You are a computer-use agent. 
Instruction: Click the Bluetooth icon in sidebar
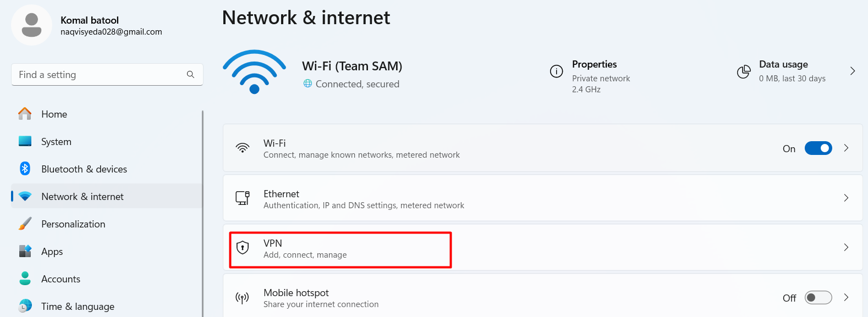(25, 169)
